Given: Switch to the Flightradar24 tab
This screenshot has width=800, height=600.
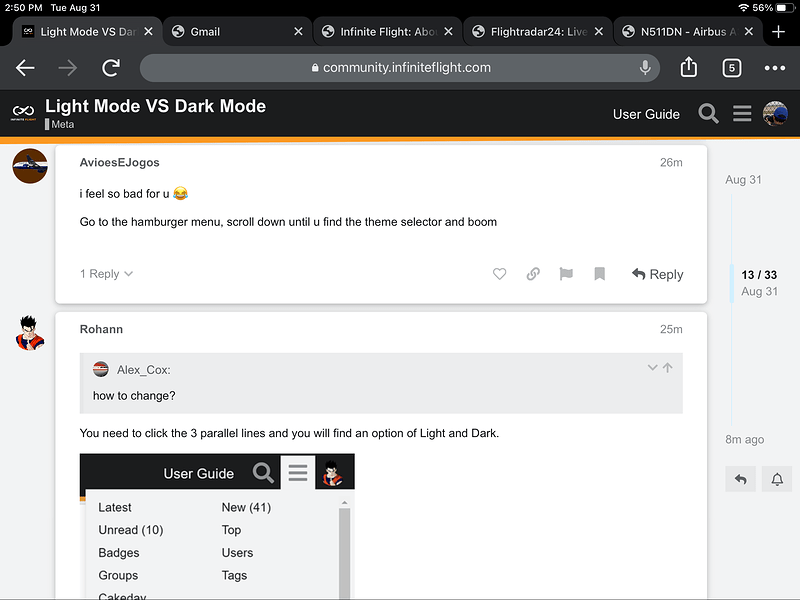Looking at the screenshot, I should [538, 32].
